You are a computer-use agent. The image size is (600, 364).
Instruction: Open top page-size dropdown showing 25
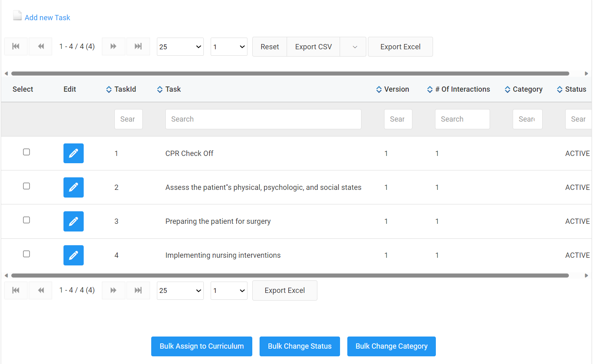[180, 47]
